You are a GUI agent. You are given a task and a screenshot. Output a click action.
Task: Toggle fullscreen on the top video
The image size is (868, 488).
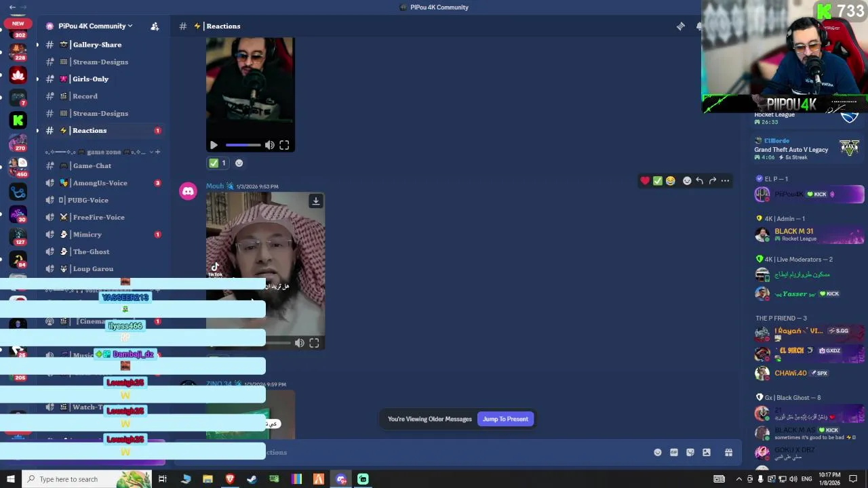(x=284, y=145)
